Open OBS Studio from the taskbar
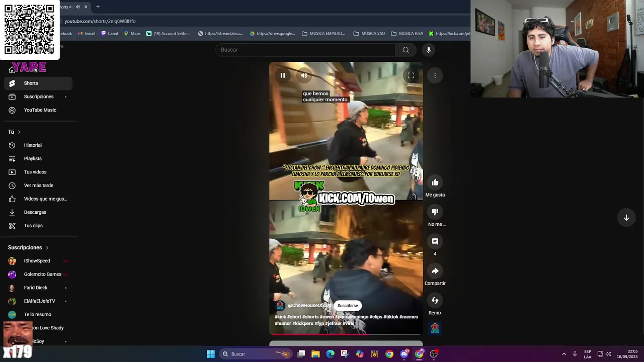 pyautogui.click(x=434, y=354)
